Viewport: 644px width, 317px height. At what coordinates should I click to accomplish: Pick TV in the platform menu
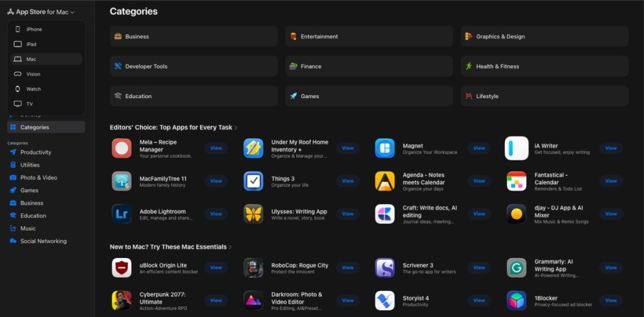(x=47, y=104)
